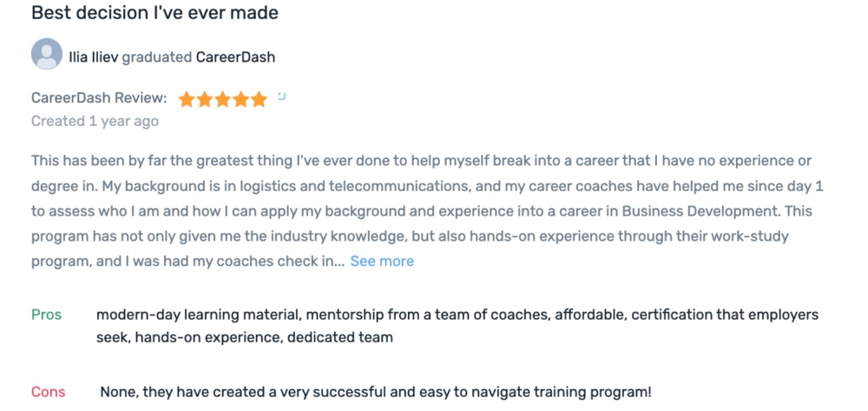Click the pros line starting modern-day learning material

(457, 315)
